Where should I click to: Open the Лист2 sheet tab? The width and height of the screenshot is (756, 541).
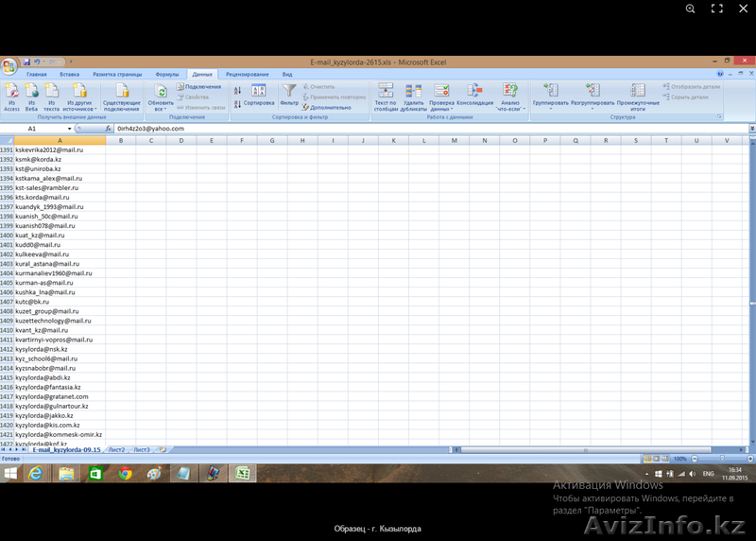pos(116,449)
